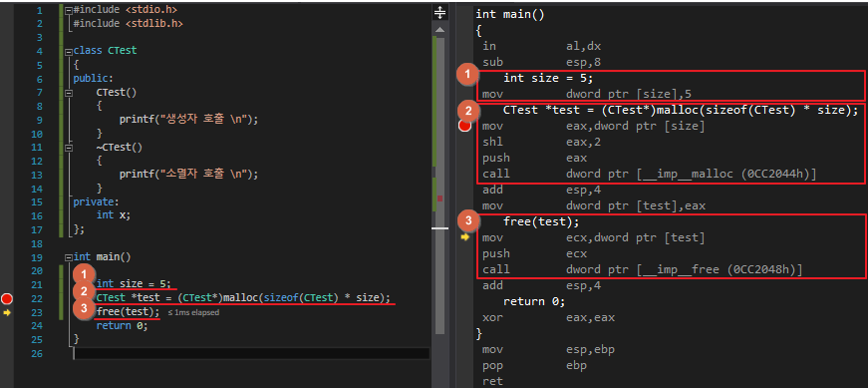Click the yellow instruction pointer beside 'mov ecx,dword ptr [test]'
868x388 pixels.
(465, 237)
